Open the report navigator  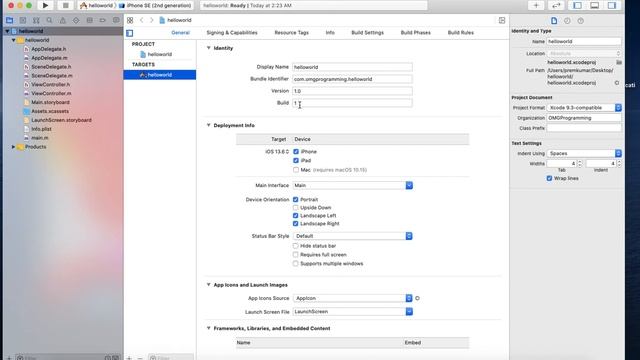pos(116,20)
